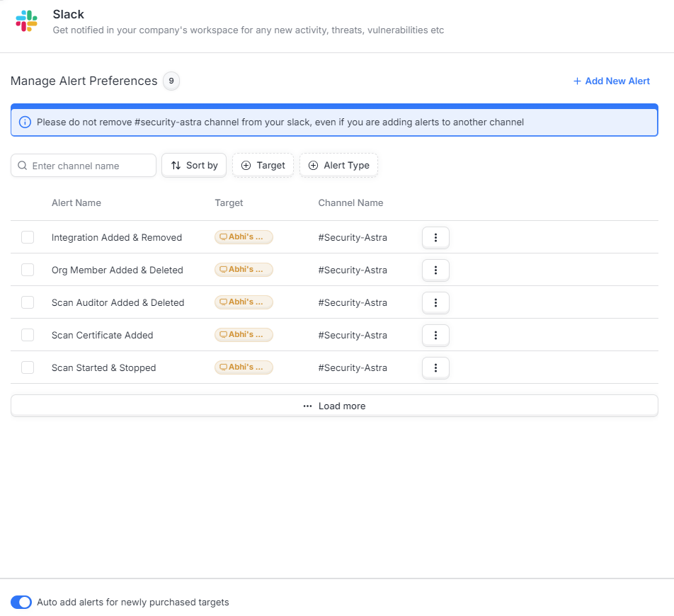Open options menu for Integration Added & Removed
Viewport: 674px width, 616px height.
click(435, 238)
